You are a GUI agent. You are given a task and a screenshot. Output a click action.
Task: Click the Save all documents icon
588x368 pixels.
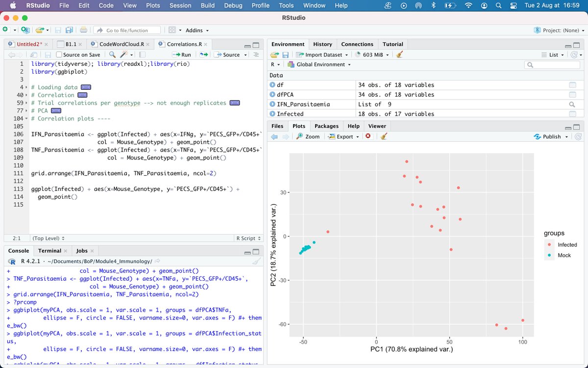[x=70, y=30]
